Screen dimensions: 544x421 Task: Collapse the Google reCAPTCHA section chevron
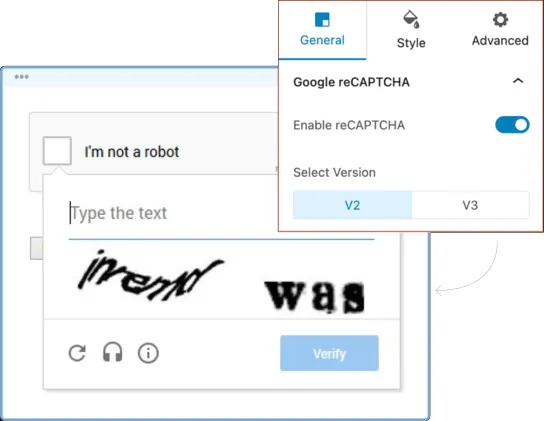518,81
